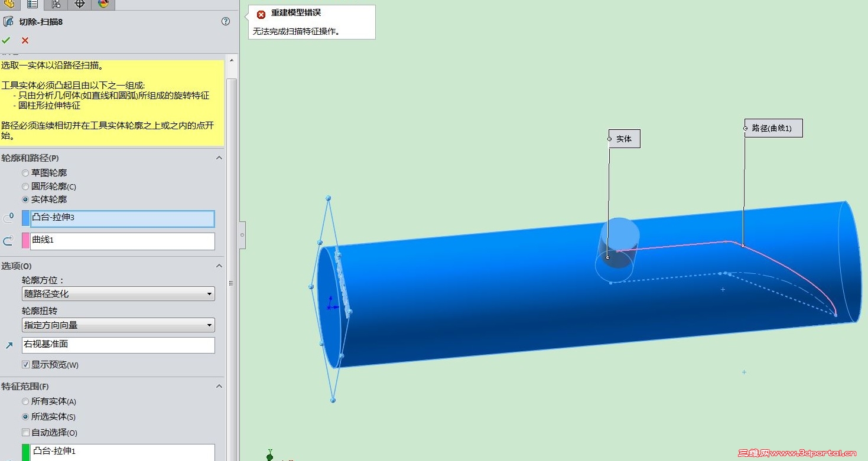Screen dimensions: 868x461
Task: Click the 轮廓方位: label
Action: (43, 280)
